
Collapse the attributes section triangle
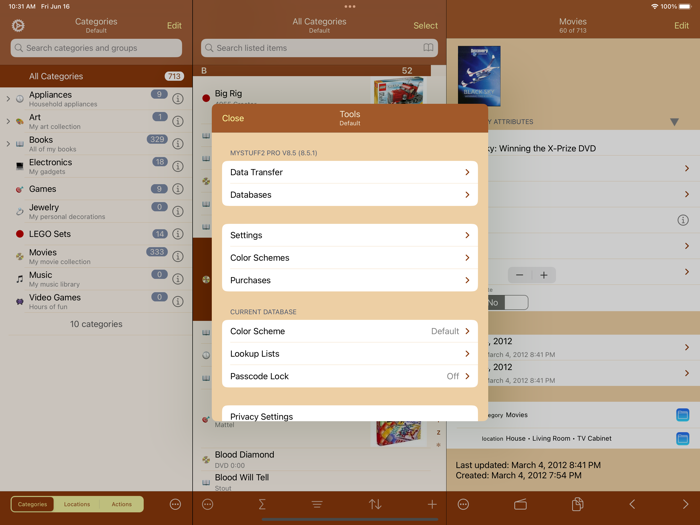[x=674, y=122]
